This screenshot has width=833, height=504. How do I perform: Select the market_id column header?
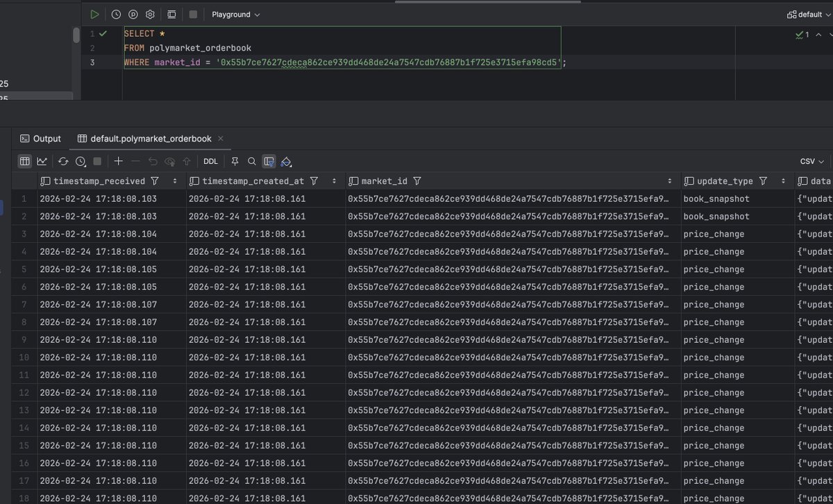coord(513,181)
